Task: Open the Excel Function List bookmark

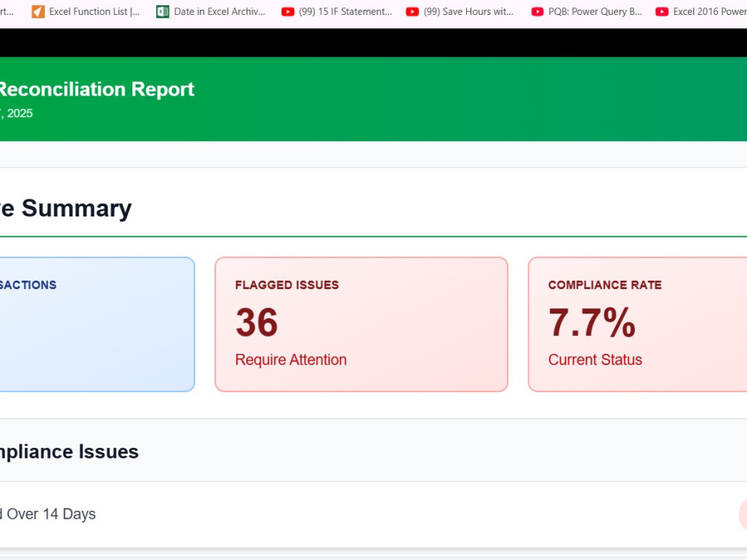Action: [x=86, y=11]
